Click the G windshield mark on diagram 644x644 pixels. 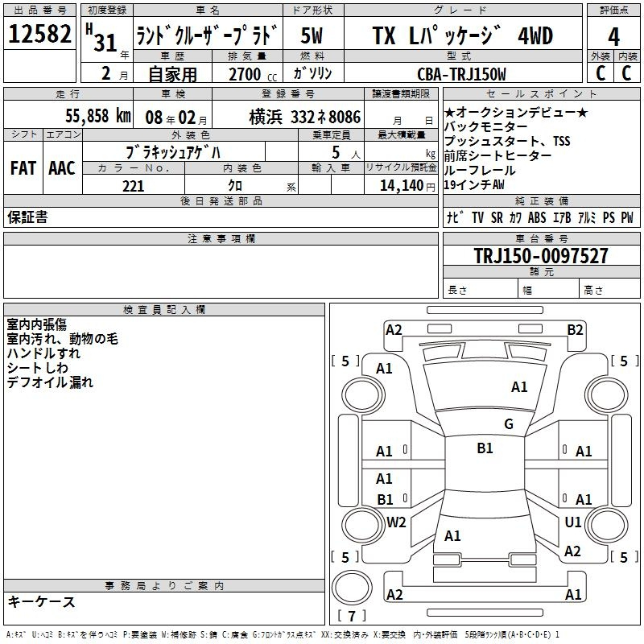(x=509, y=424)
